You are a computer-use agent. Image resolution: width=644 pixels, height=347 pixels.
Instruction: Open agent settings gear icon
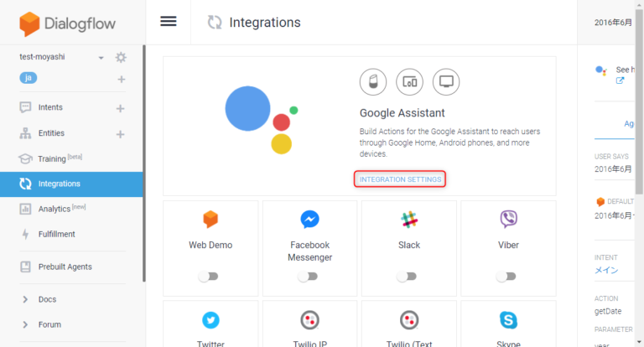121,57
